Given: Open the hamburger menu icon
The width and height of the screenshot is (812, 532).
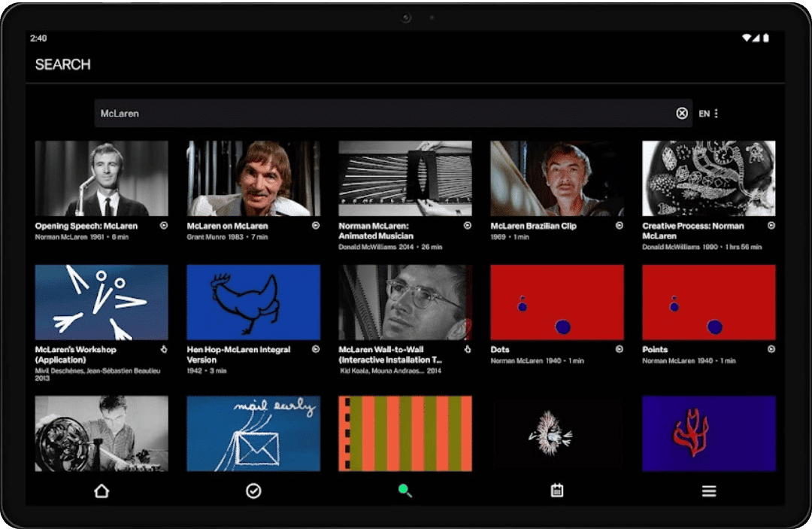Looking at the screenshot, I should 708,490.
